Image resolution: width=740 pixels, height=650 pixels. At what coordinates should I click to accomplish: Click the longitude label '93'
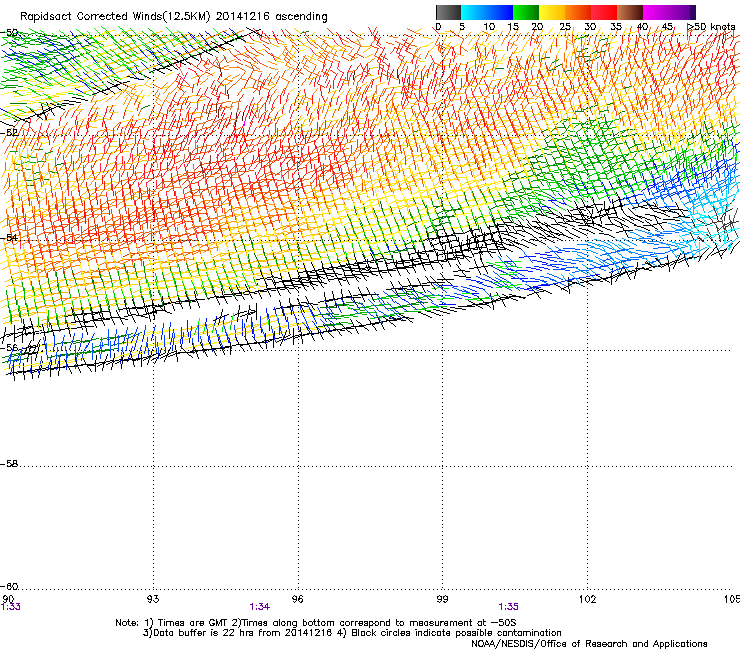tap(153, 599)
